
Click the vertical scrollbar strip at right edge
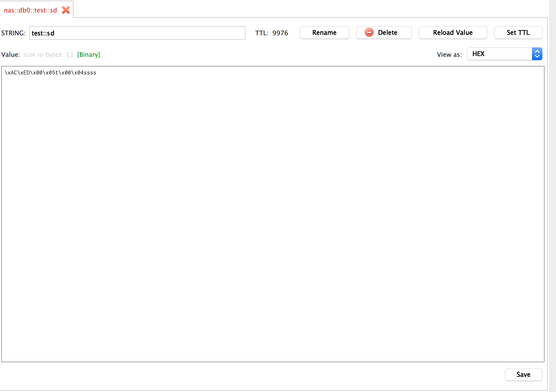click(552, 196)
